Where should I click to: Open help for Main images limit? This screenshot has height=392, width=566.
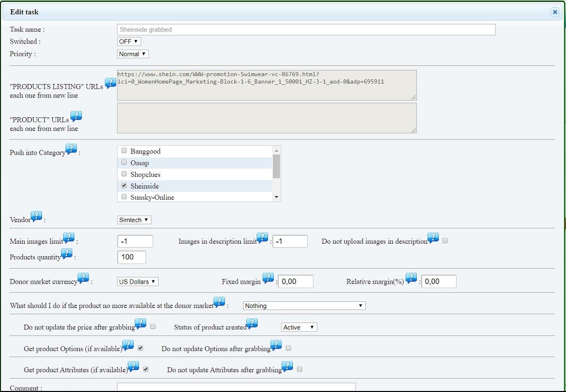point(69,237)
